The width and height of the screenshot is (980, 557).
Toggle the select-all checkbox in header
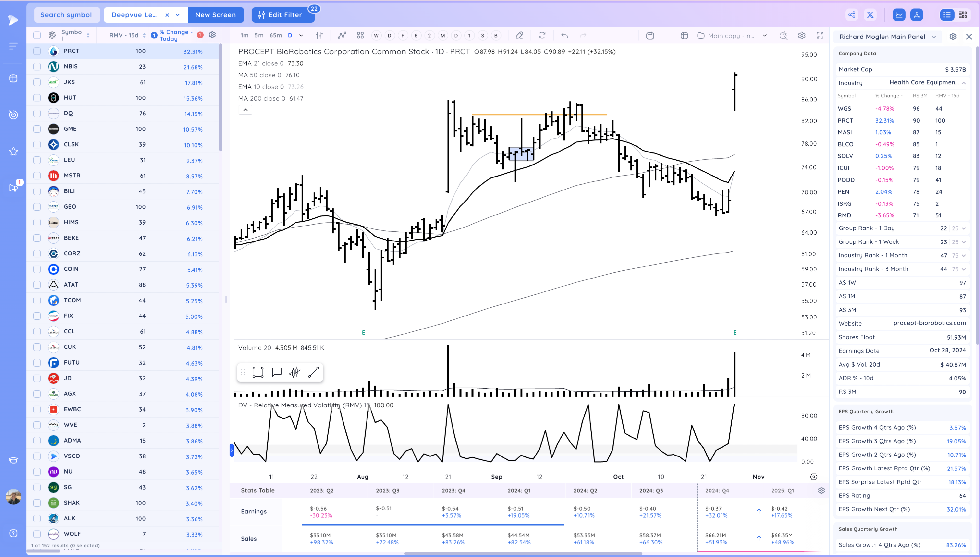tap(37, 36)
